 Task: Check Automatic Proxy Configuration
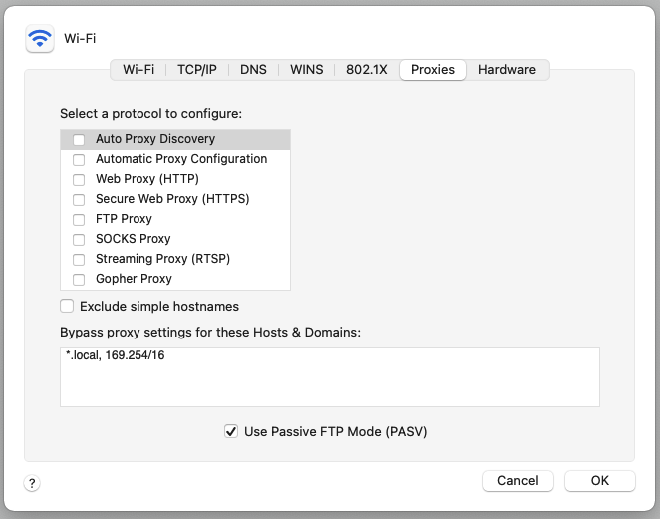79,160
